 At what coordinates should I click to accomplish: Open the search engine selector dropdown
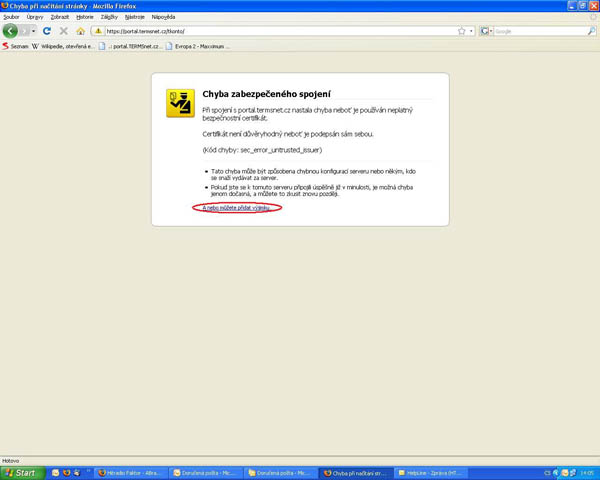[x=487, y=31]
